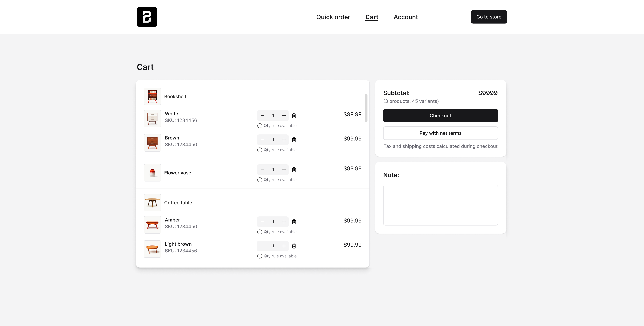
Task: Click the cart list scrollbar
Action: click(366, 108)
